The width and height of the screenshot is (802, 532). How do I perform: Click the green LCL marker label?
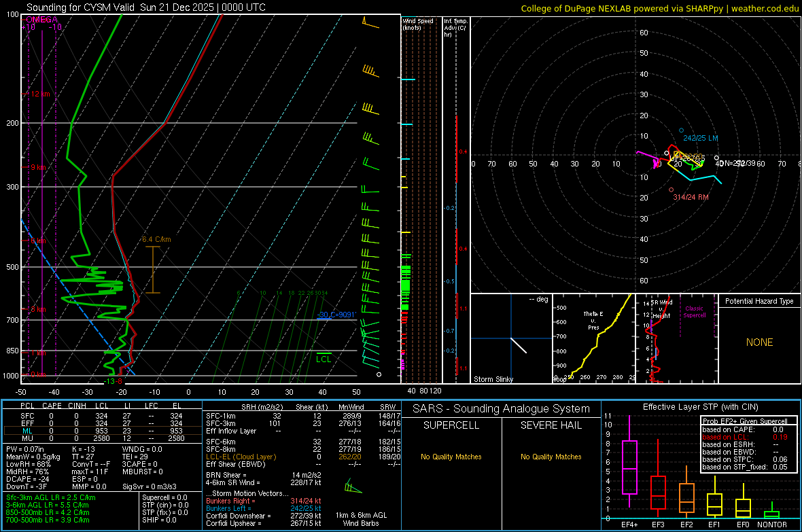pos(324,359)
